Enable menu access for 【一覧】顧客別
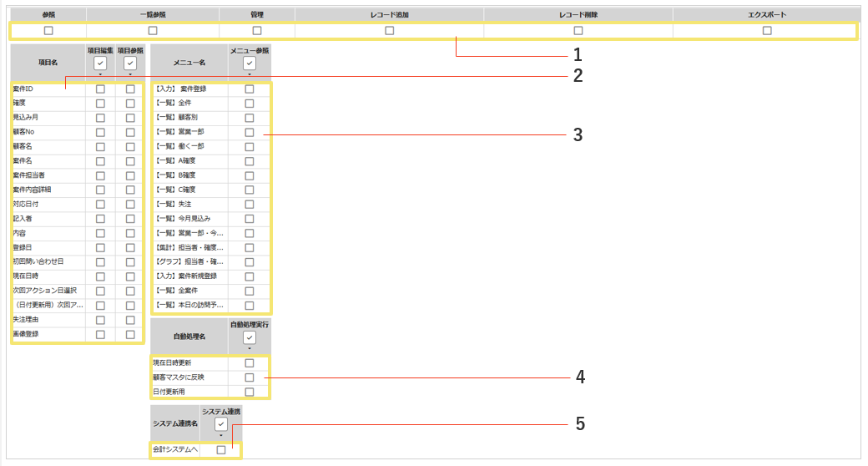 pyautogui.click(x=250, y=118)
